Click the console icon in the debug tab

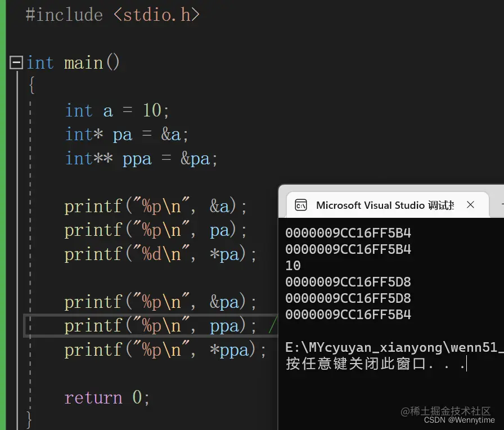pyautogui.click(x=301, y=205)
